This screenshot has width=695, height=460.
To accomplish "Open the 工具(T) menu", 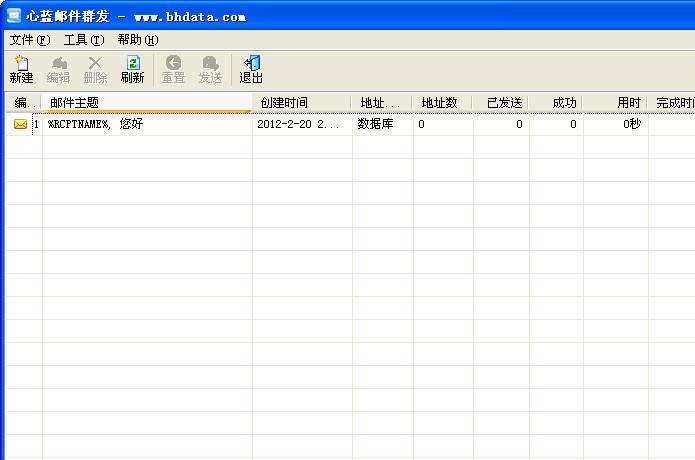I will click(83, 40).
